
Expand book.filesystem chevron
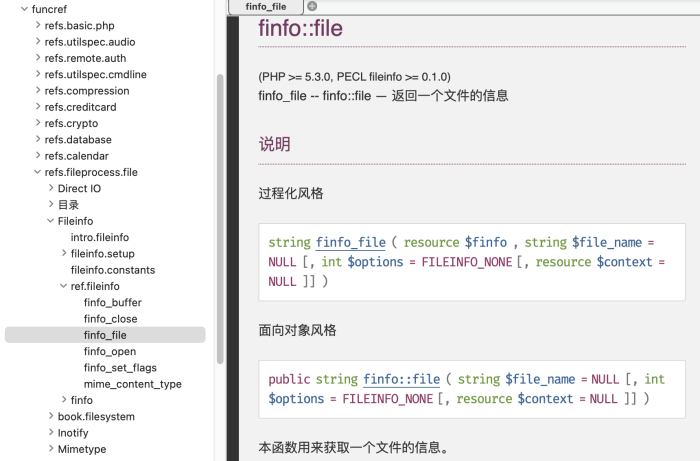[x=51, y=416]
